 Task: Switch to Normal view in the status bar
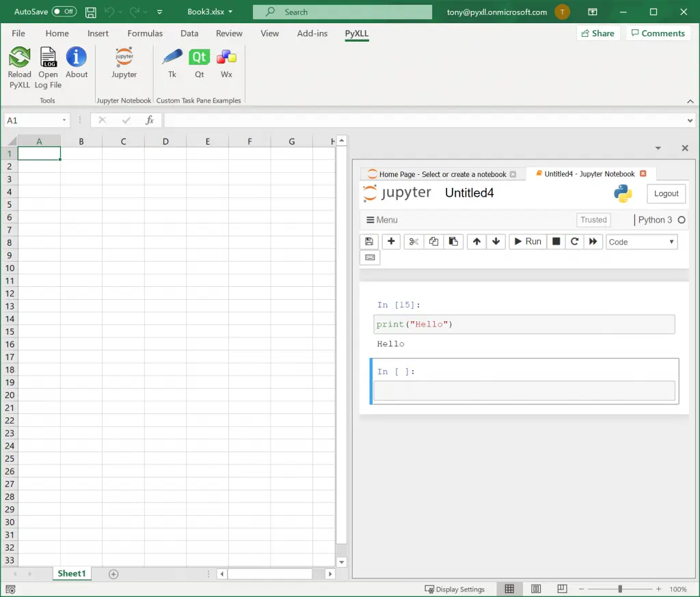(509, 589)
